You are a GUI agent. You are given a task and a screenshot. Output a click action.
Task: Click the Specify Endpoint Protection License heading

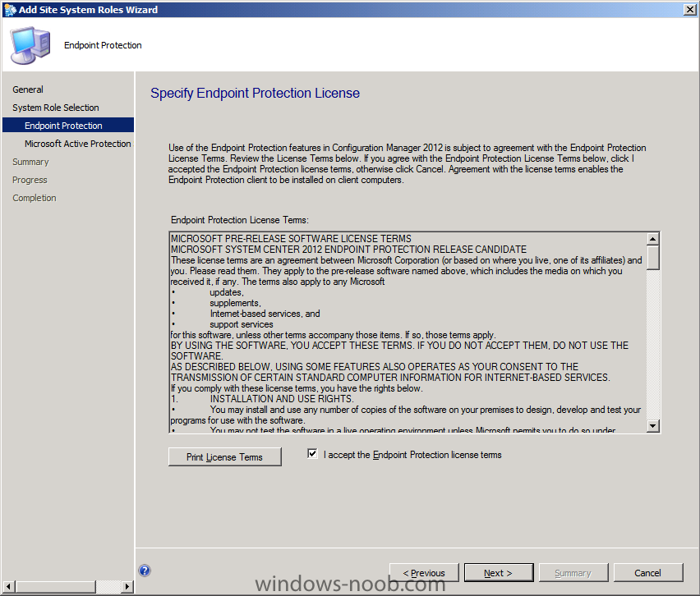pyautogui.click(x=255, y=93)
